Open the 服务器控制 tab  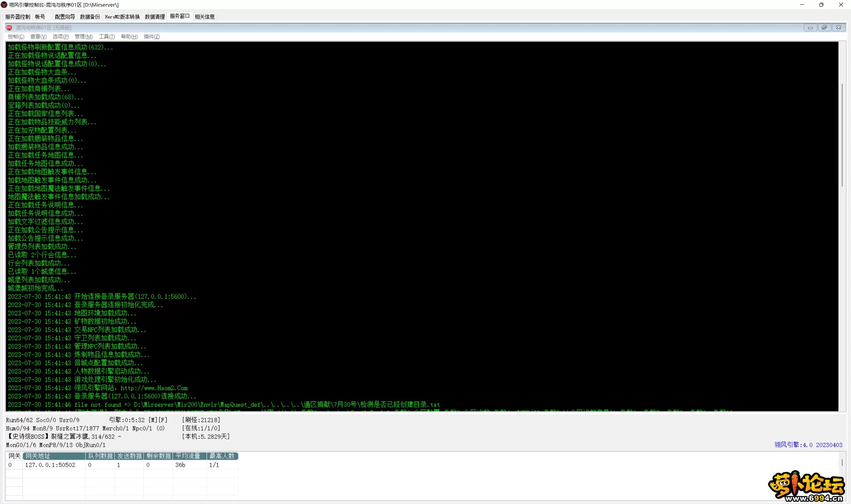[18, 17]
